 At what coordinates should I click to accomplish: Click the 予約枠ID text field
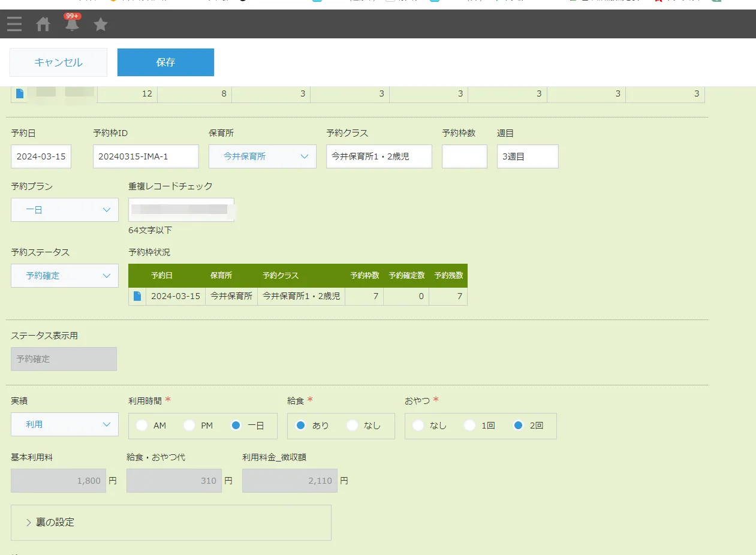[x=146, y=156]
